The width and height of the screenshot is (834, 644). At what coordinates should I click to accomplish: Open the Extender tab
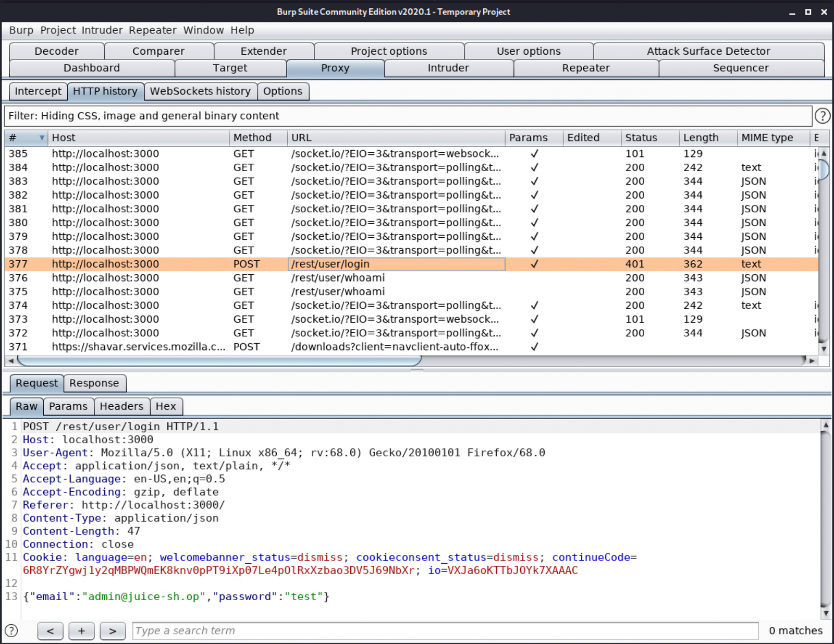coord(264,51)
